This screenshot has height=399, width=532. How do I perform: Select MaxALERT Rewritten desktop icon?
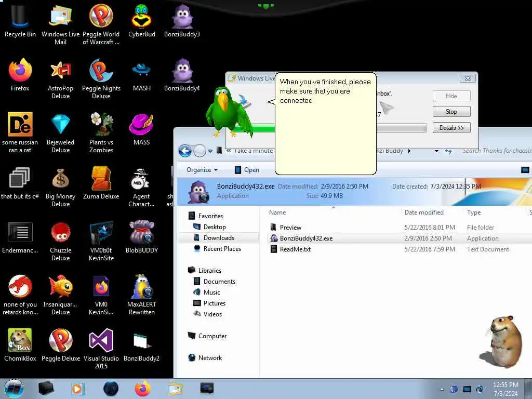coord(141,295)
